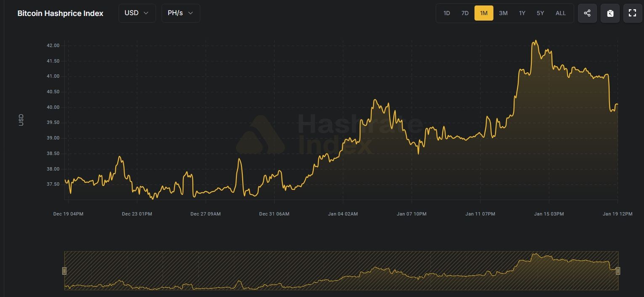Show ALL available price history
This screenshot has height=297, width=644.
[560, 13]
